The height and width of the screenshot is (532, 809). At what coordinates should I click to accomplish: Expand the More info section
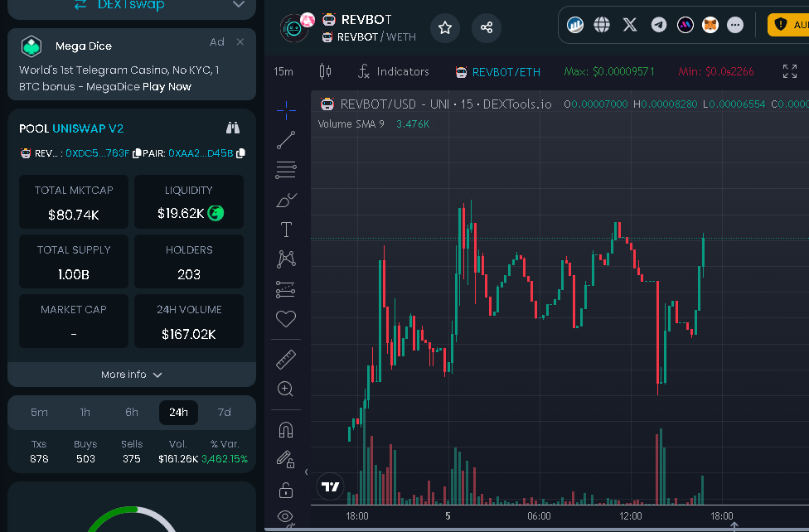click(x=130, y=375)
